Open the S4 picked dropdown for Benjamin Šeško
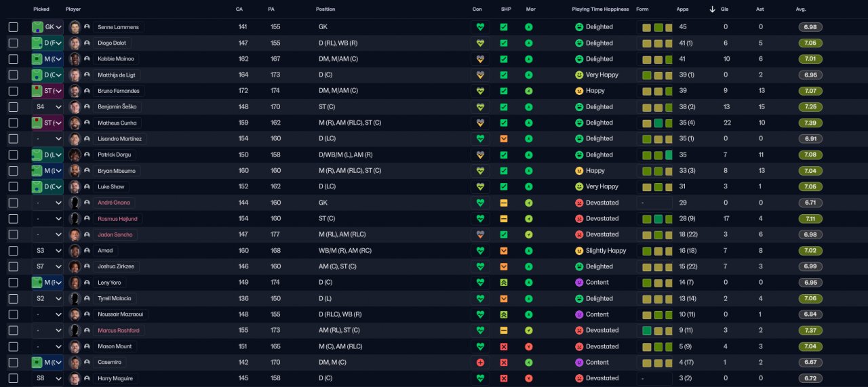This screenshot has width=868, height=387. tap(47, 106)
